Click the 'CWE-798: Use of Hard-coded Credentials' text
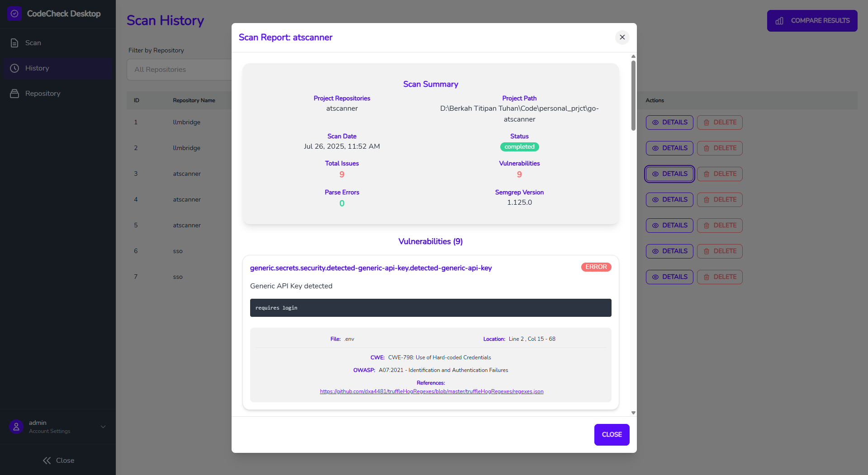Image resolution: width=868 pixels, height=475 pixels. click(439, 357)
